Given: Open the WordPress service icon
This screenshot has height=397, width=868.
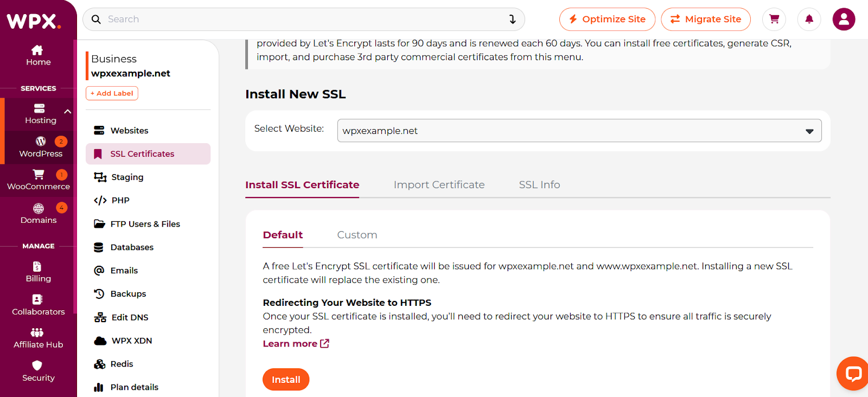Looking at the screenshot, I should [41, 142].
